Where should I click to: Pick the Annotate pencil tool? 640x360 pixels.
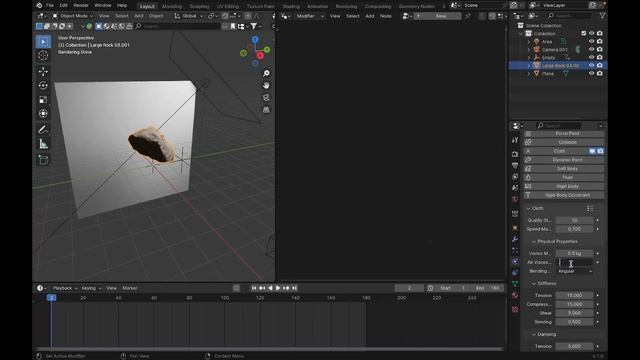tap(43, 130)
